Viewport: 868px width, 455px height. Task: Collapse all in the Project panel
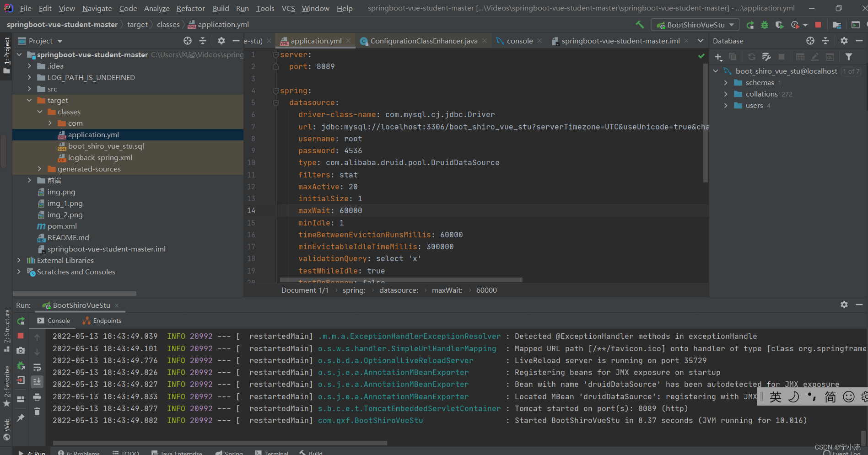point(203,41)
